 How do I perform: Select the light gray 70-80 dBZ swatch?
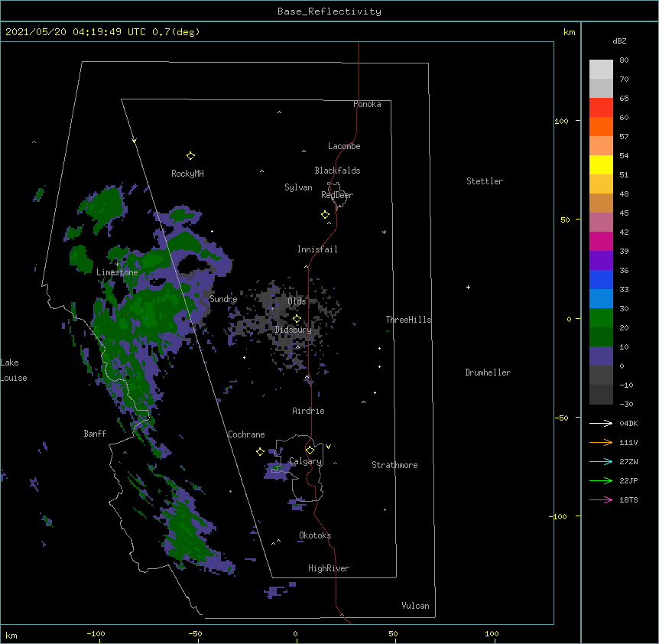601,70
